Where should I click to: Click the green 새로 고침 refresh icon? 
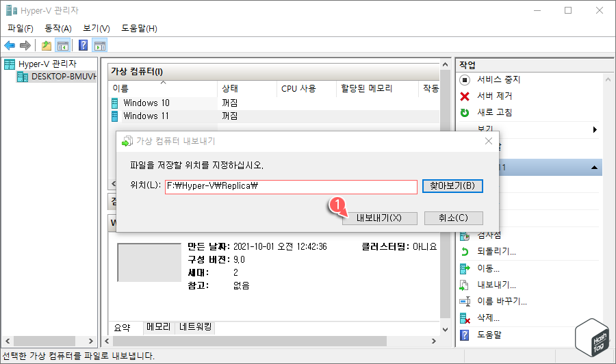(465, 113)
